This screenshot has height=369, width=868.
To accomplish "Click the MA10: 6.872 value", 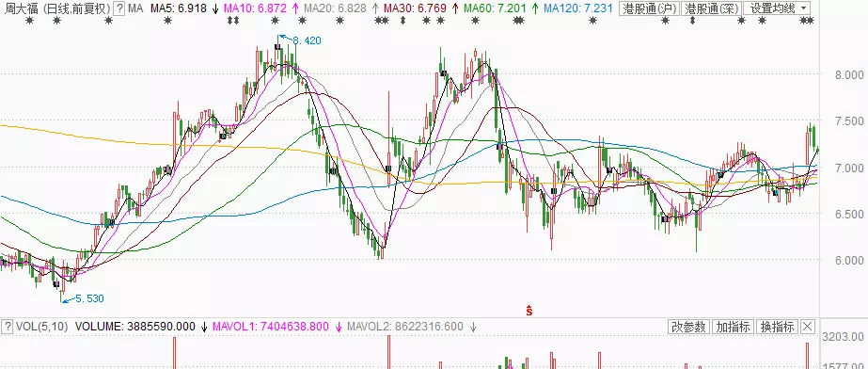I will [255, 8].
